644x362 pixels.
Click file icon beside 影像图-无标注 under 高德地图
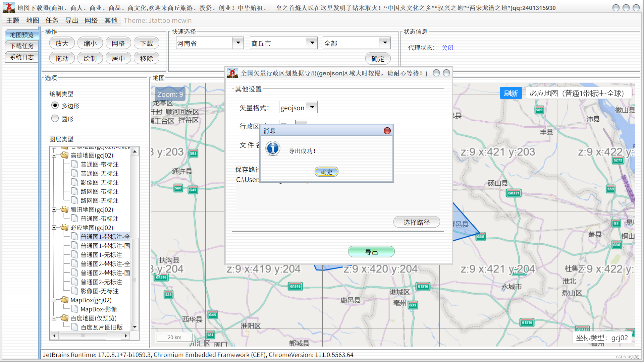pos(75,182)
